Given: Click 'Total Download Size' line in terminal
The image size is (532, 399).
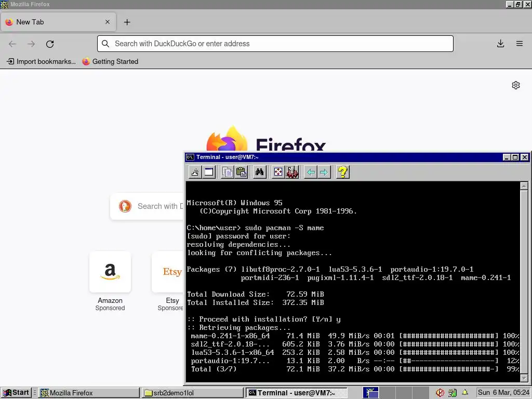Looking at the screenshot, I should coord(255,294).
